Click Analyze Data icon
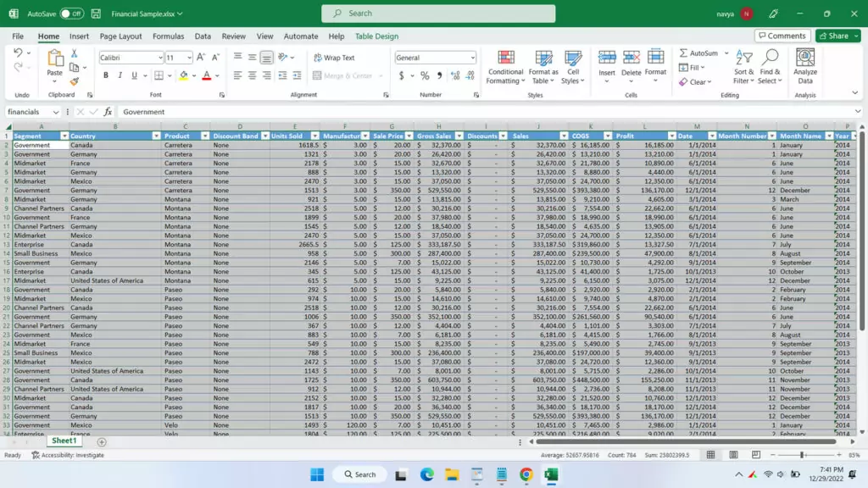Image resolution: width=868 pixels, height=488 pixels. tap(805, 67)
